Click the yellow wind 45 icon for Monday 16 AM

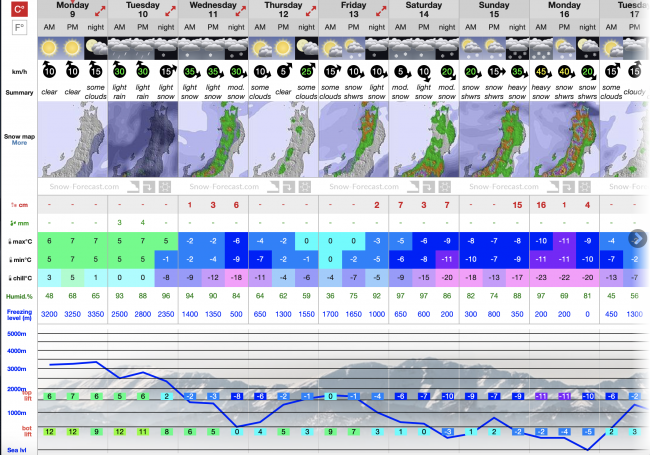[542, 72]
